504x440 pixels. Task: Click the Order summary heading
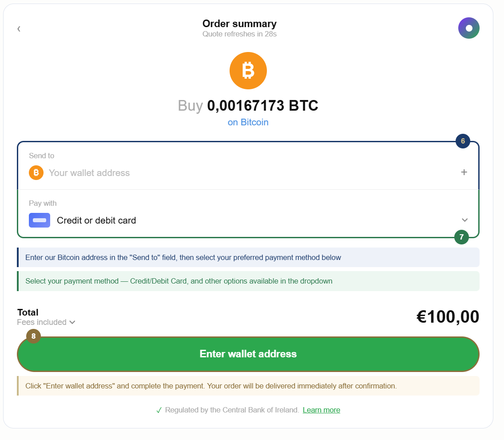[x=239, y=24]
